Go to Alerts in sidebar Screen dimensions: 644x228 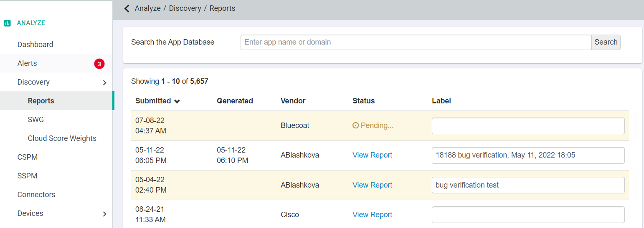pyautogui.click(x=27, y=63)
